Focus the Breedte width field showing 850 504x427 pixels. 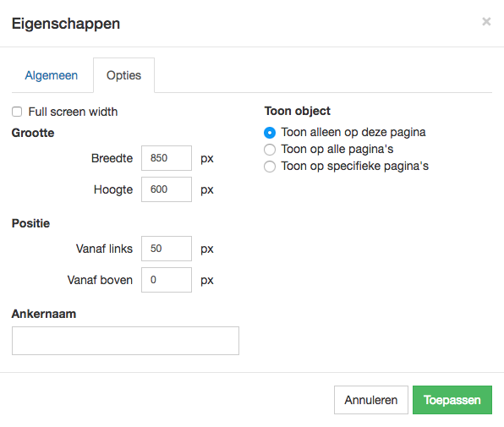click(167, 158)
